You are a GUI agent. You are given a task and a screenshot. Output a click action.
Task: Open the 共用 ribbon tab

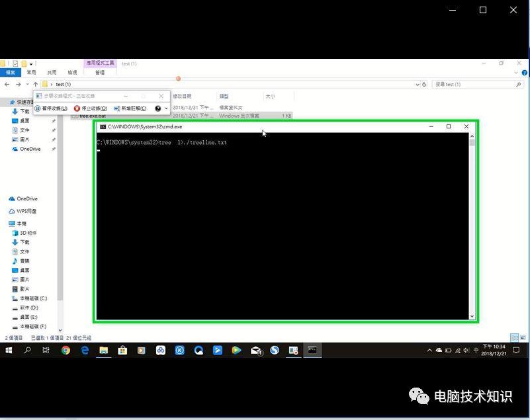point(52,72)
